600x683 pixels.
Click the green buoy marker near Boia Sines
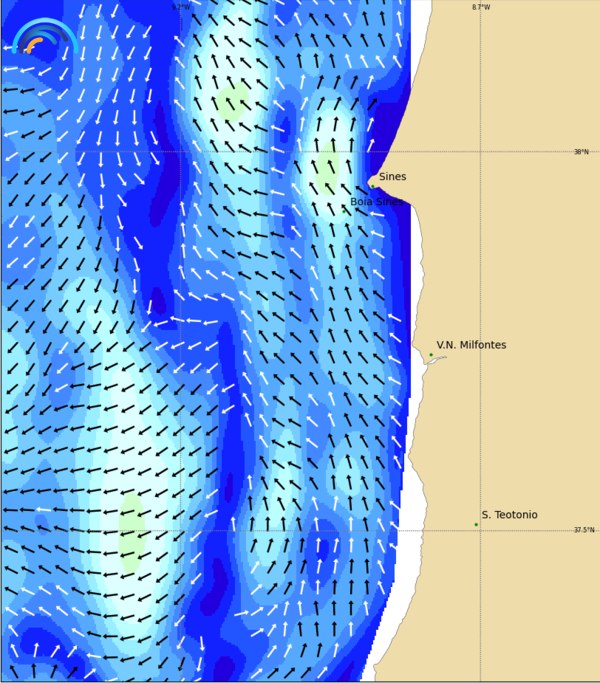coord(345,211)
